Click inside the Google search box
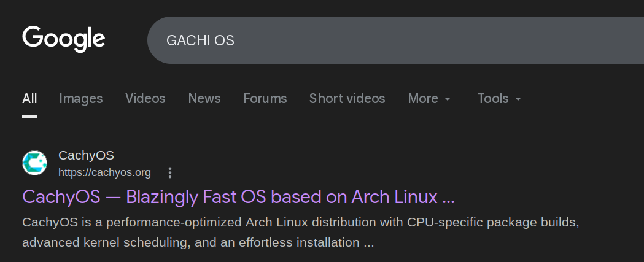Screen dimensions: 644x262 click(395, 40)
